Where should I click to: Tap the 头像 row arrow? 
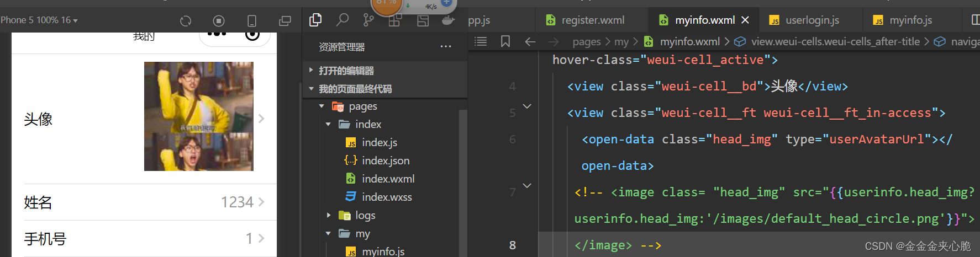(261, 118)
